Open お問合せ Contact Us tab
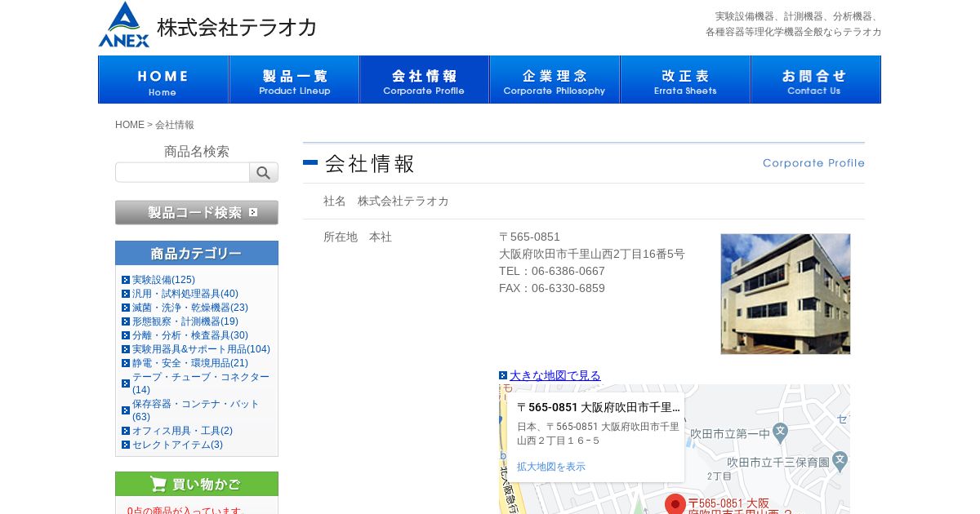 815,80
